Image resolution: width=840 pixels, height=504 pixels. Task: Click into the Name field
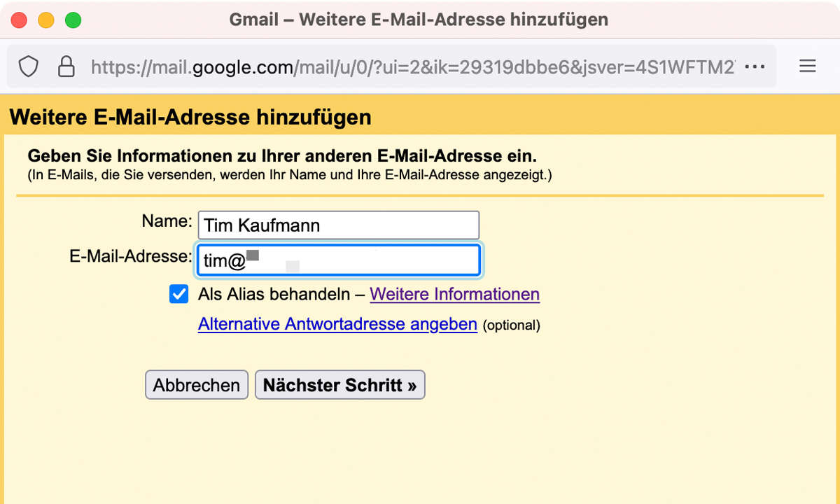[x=339, y=225]
